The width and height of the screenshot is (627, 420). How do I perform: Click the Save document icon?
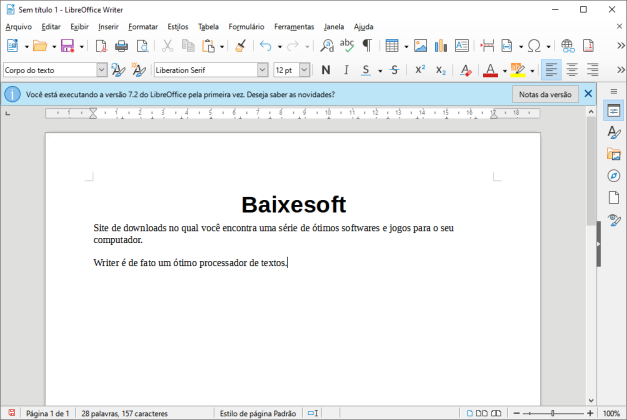pyautogui.click(x=68, y=46)
